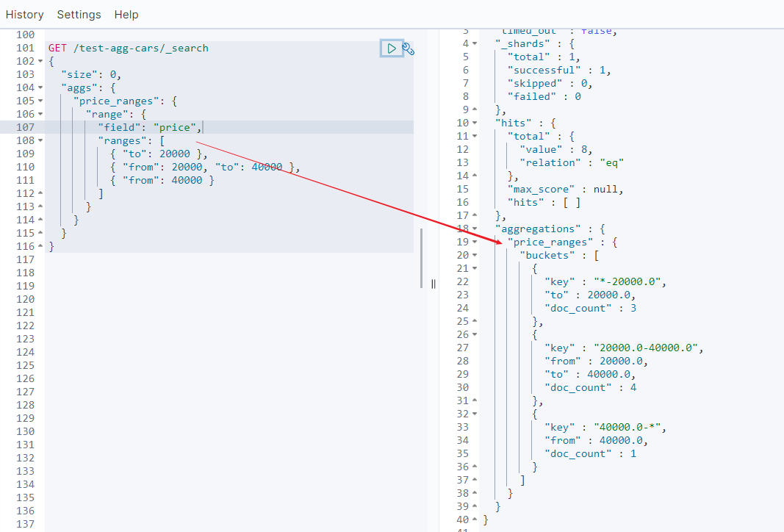Collapse the "aggs" block at line 104
784x532 pixels.
point(40,88)
